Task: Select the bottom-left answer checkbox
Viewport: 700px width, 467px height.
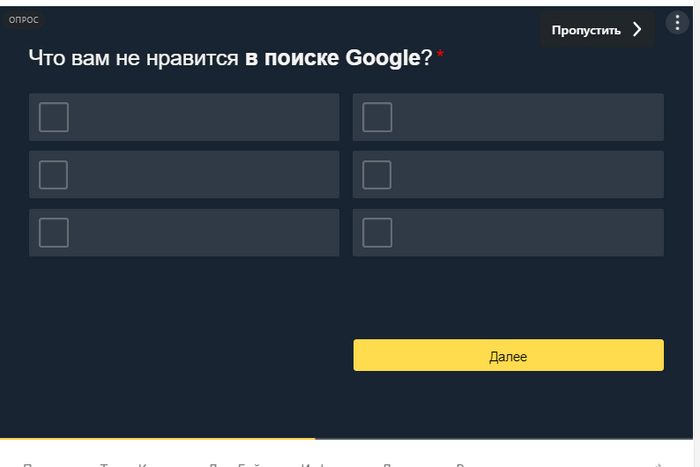Action: click(54, 233)
